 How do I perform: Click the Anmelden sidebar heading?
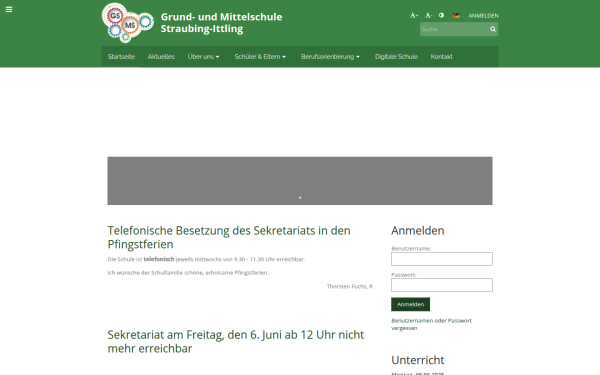click(417, 230)
